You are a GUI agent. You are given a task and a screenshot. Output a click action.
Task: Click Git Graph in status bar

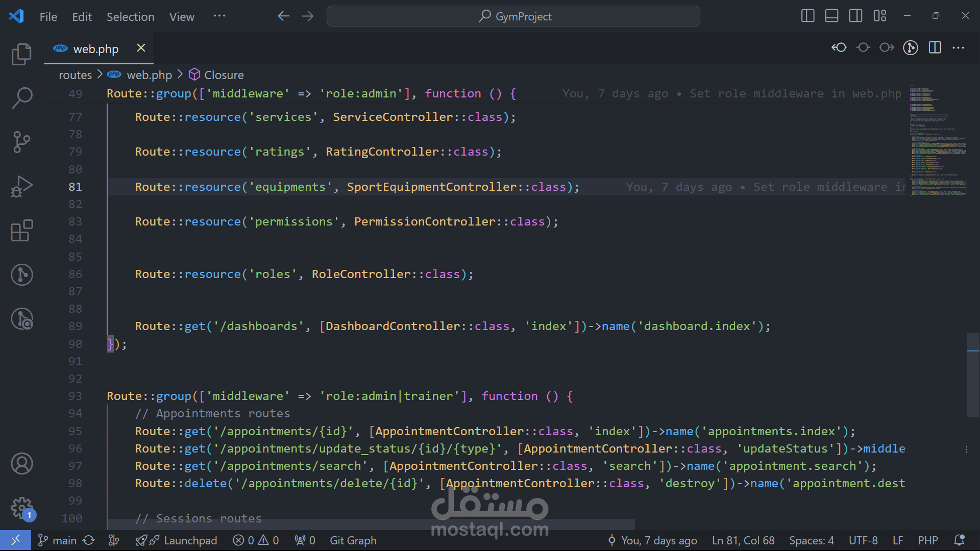[x=353, y=540]
